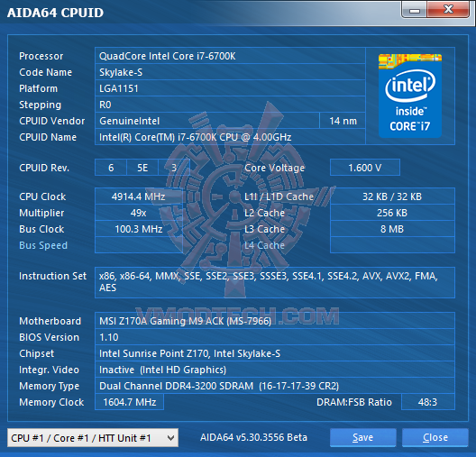Click the CPUID Rev. value 5E
476x457 pixels.
pos(142,168)
